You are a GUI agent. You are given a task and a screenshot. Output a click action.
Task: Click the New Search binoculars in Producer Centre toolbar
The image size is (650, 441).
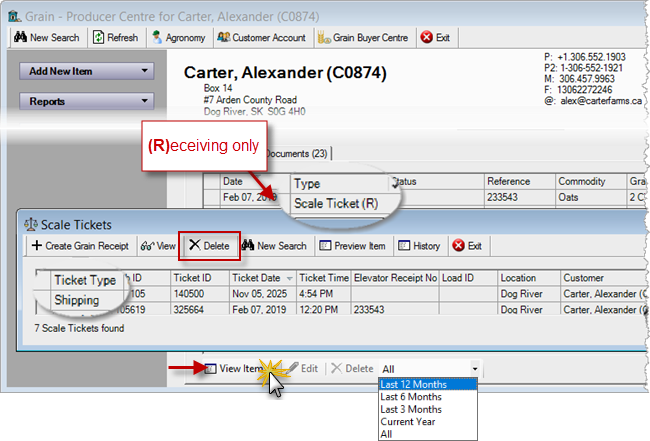(46, 38)
